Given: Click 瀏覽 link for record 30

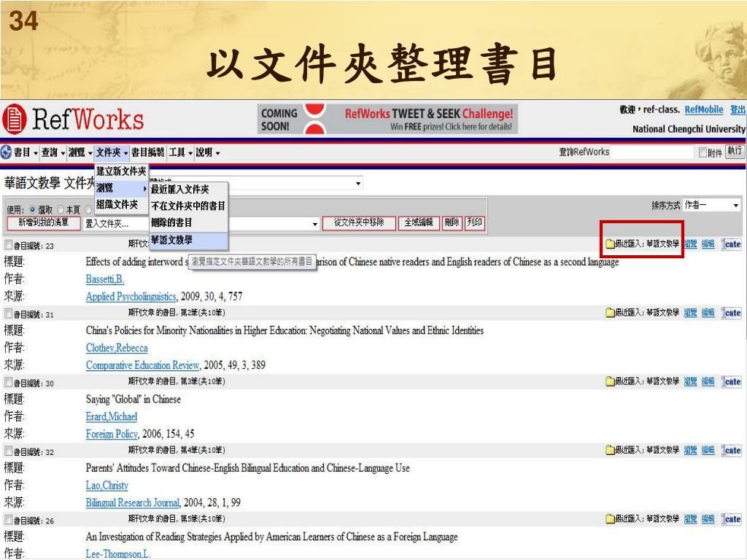Looking at the screenshot, I should point(690,381).
